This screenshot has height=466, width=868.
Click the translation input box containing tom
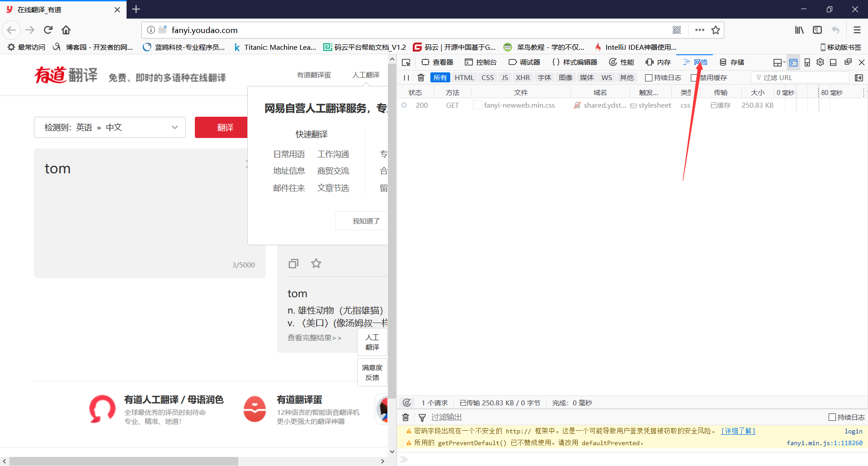point(150,213)
